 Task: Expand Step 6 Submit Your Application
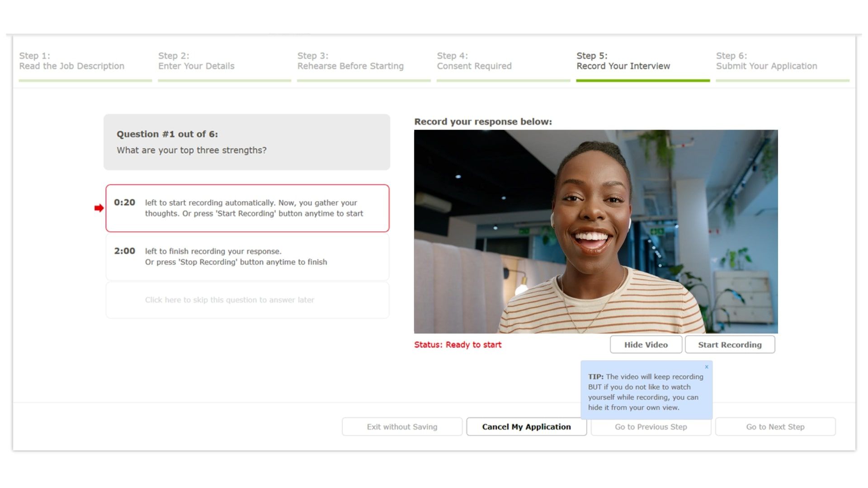pos(766,60)
